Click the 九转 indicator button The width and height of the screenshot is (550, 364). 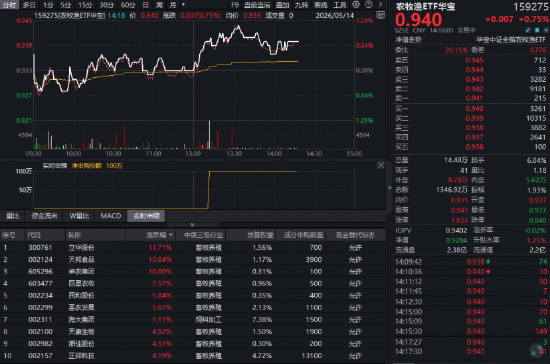[301, 5]
